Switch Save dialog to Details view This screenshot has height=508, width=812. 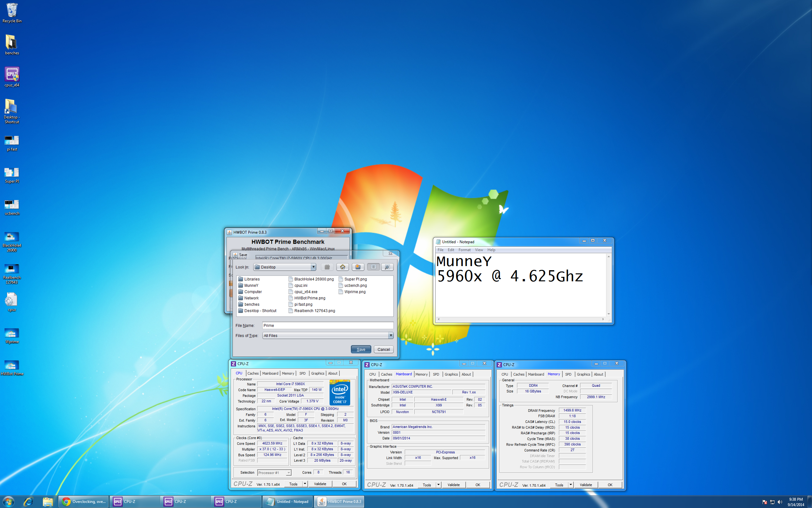tap(387, 267)
